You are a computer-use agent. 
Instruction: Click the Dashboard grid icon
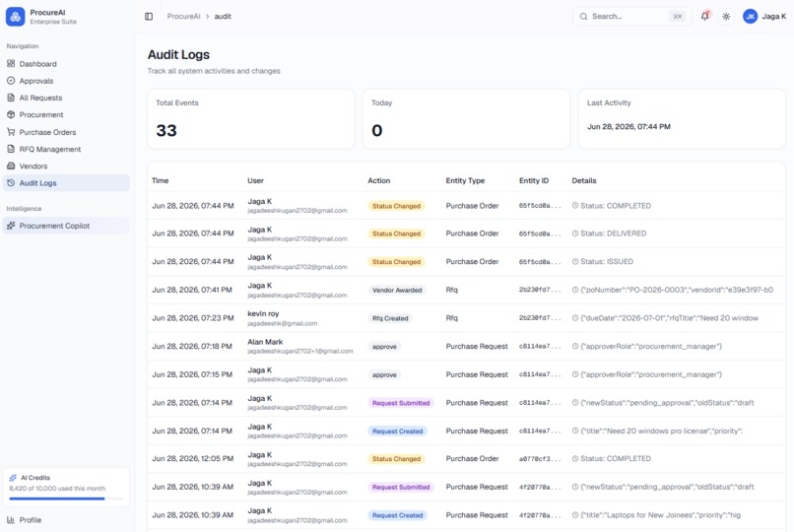point(11,64)
